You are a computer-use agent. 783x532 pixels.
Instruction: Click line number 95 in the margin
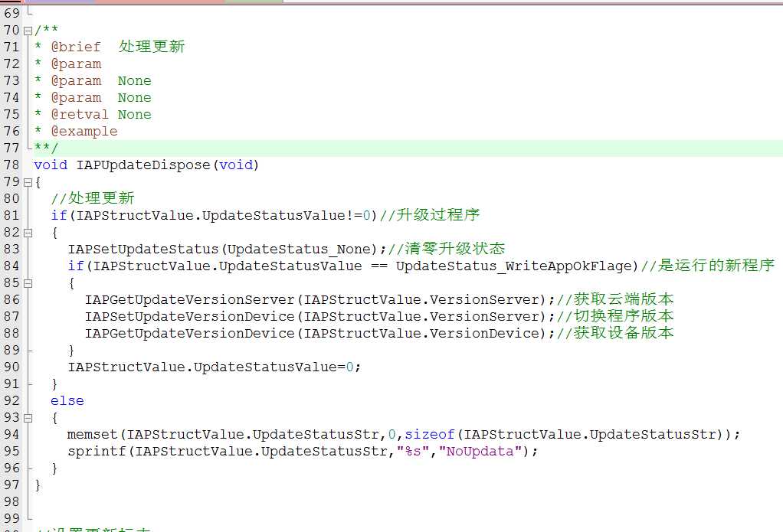click(x=11, y=451)
